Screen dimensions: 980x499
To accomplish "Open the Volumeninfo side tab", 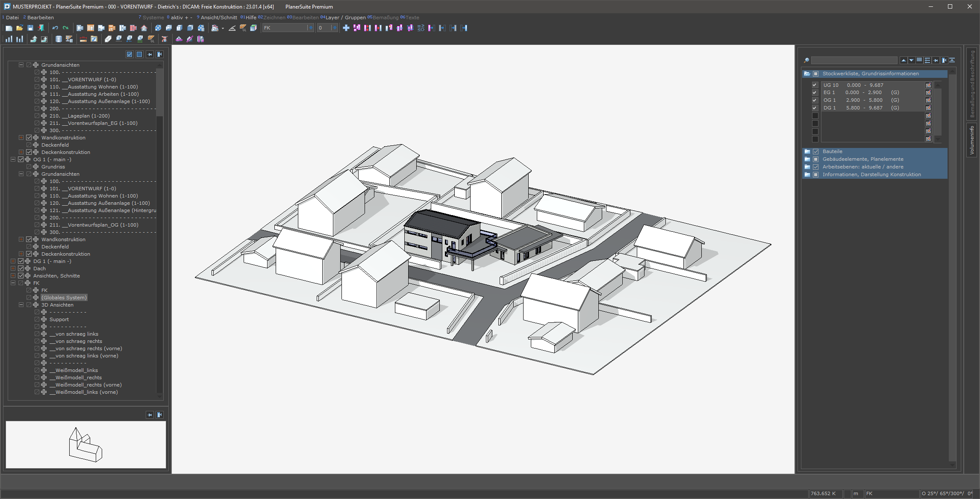I will tap(971, 140).
